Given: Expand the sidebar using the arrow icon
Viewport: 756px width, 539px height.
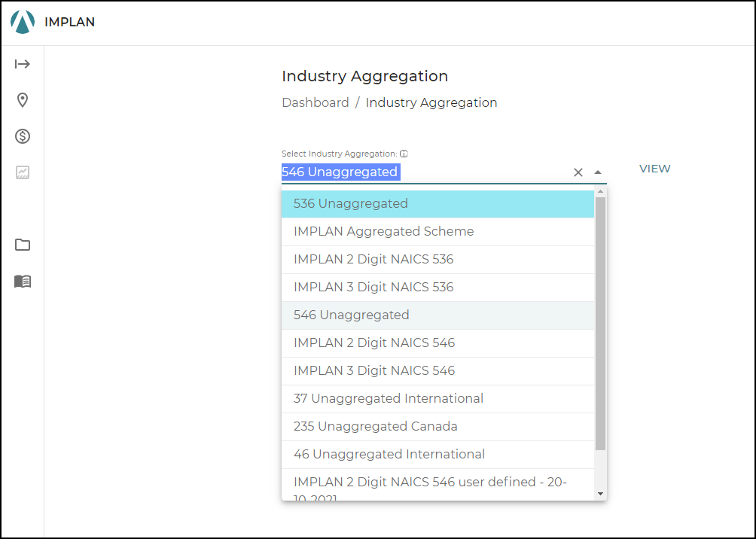Looking at the screenshot, I should coord(23,64).
